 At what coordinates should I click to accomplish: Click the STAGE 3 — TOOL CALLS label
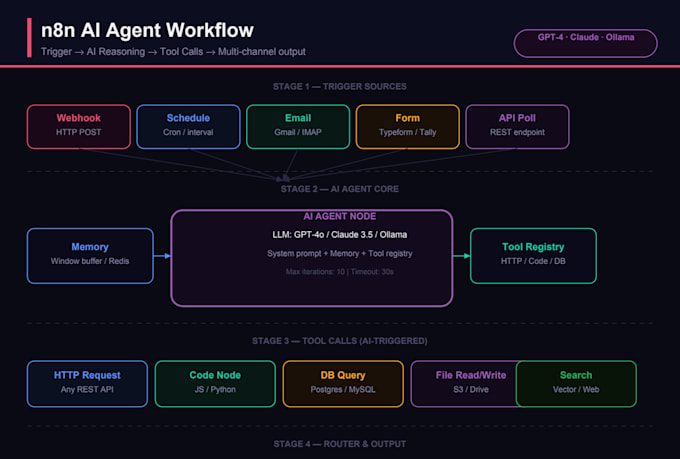click(340, 341)
